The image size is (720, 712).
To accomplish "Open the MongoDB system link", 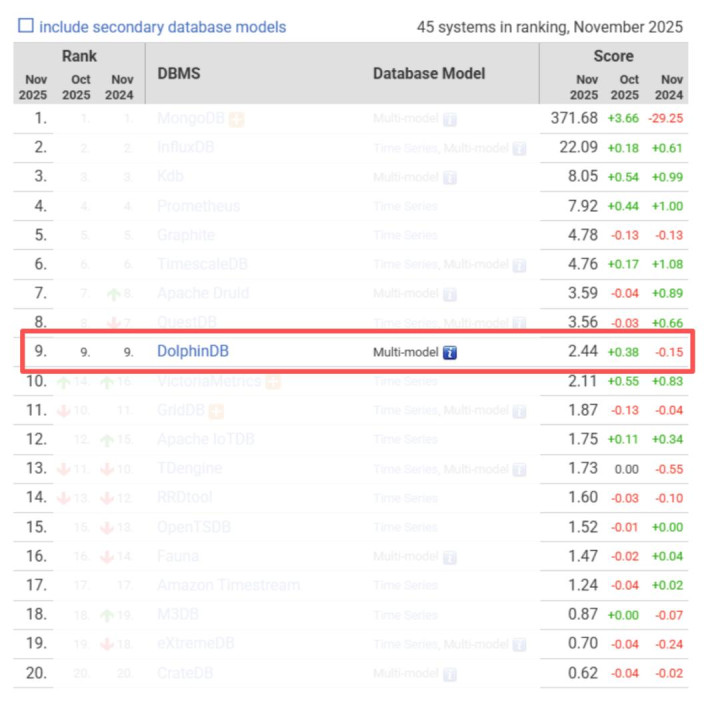I will click(x=191, y=118).
